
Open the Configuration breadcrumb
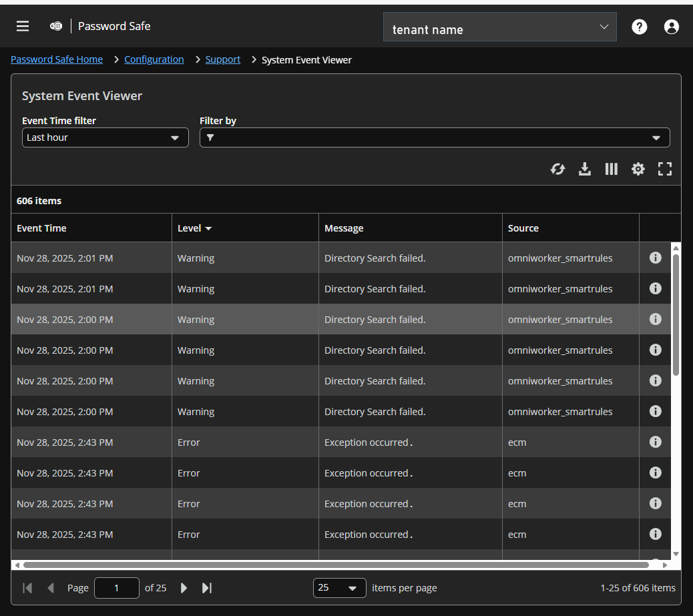coord(154,59)
